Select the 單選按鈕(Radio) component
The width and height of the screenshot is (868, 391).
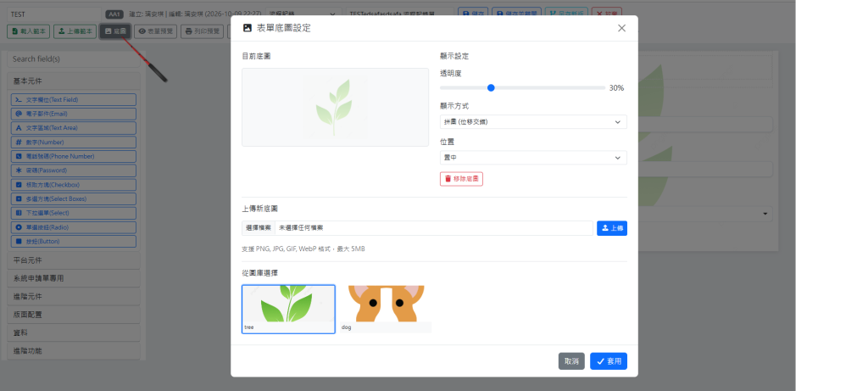(74, 227)
